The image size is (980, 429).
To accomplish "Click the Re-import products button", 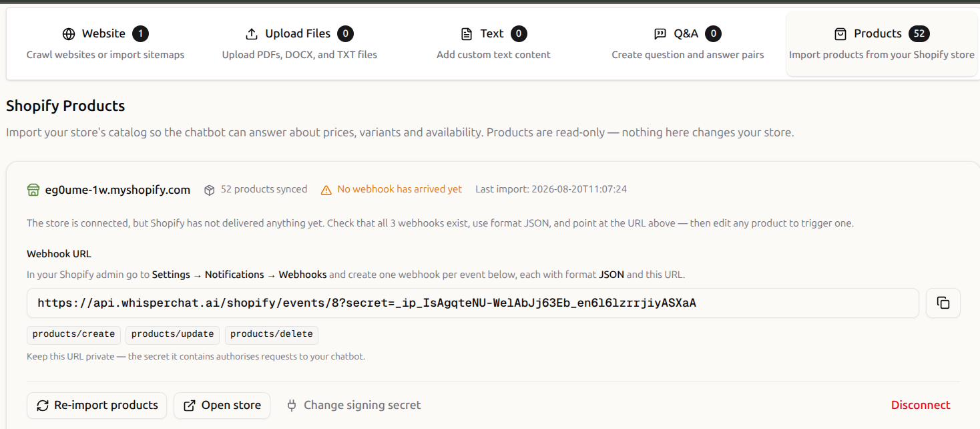I will pyautogui.click(x=97, y=406).
